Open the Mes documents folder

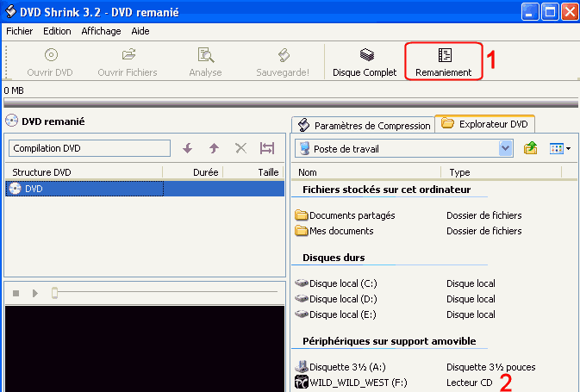(334, 231)
